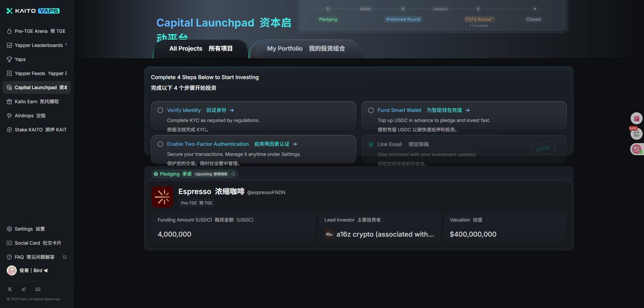This screenshot has width=644, height=308.
Task: Click the floating translate button
Action: [636, 149]
